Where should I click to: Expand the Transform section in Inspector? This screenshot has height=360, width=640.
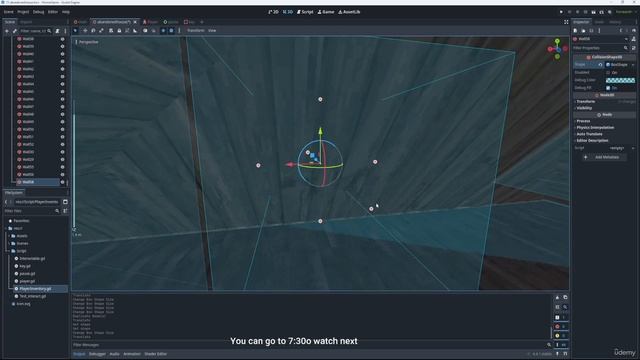coord(585,102)
